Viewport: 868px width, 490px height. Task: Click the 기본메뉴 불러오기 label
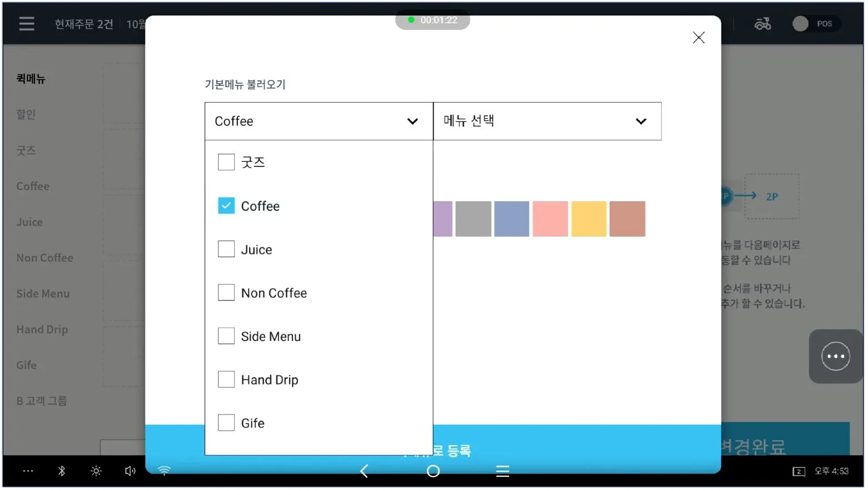[x=245, y=84]
